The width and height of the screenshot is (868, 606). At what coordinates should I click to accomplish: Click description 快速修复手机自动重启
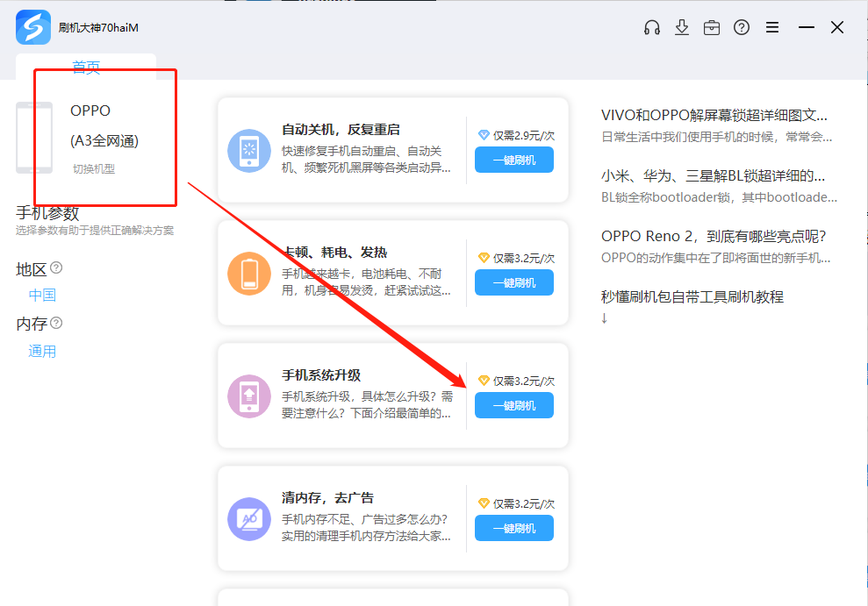pos(366,160)
